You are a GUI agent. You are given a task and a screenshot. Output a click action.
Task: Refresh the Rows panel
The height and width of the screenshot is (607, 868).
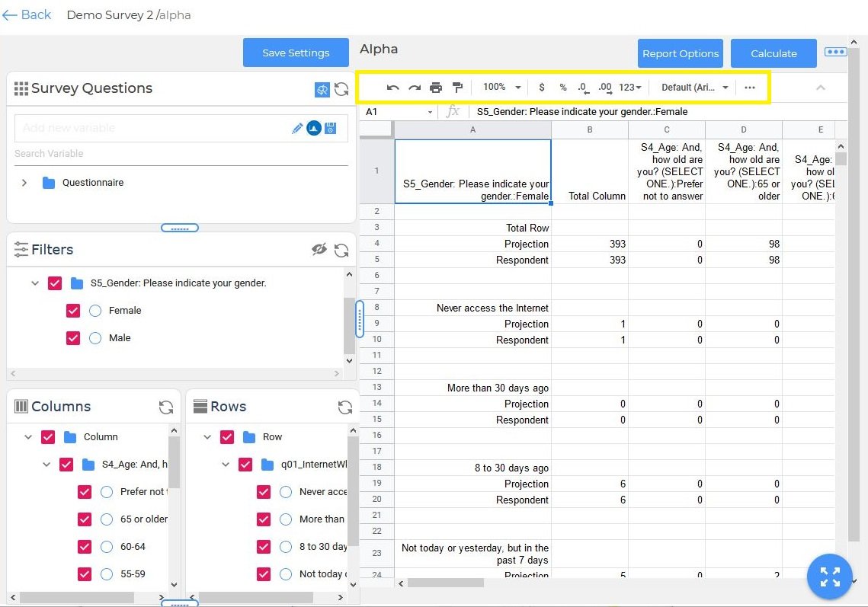[x=345, y=407]
